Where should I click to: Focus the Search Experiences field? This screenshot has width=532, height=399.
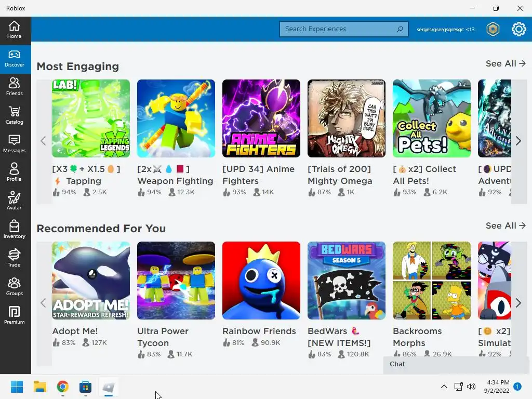coord(344,29)
